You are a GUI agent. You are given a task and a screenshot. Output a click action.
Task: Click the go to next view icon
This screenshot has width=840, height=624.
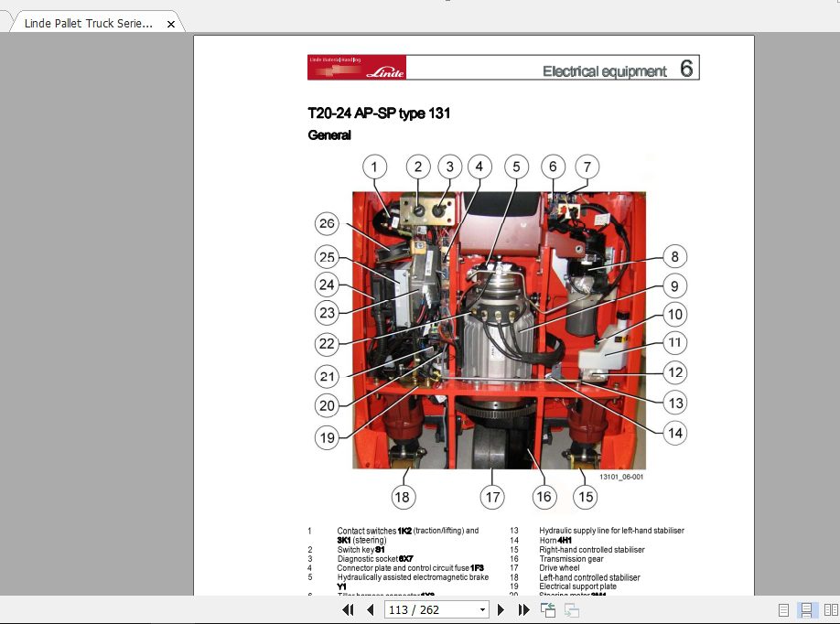click(x=572, y=610)
